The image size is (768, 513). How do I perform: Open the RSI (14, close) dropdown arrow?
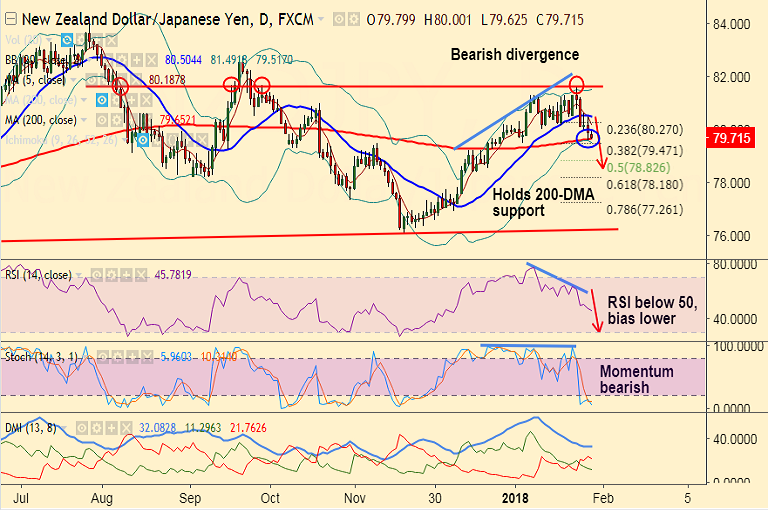point(79,275)
